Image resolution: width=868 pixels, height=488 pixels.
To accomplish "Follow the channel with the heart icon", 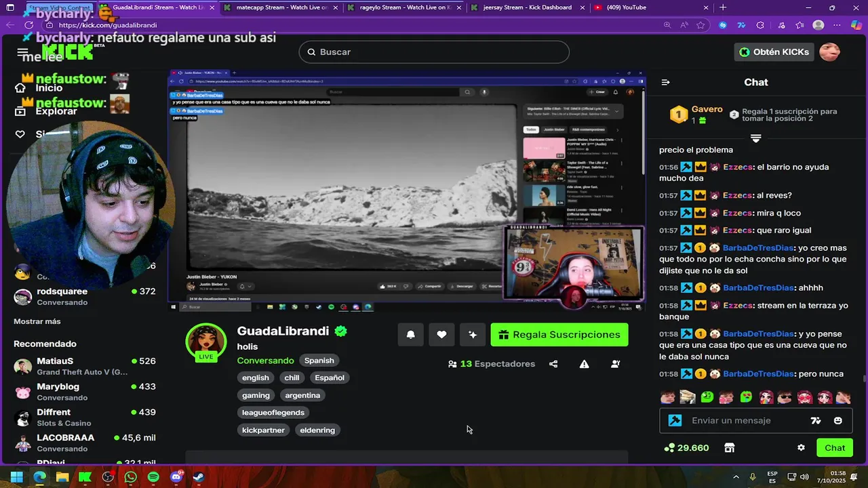I will tap(441, 334).
